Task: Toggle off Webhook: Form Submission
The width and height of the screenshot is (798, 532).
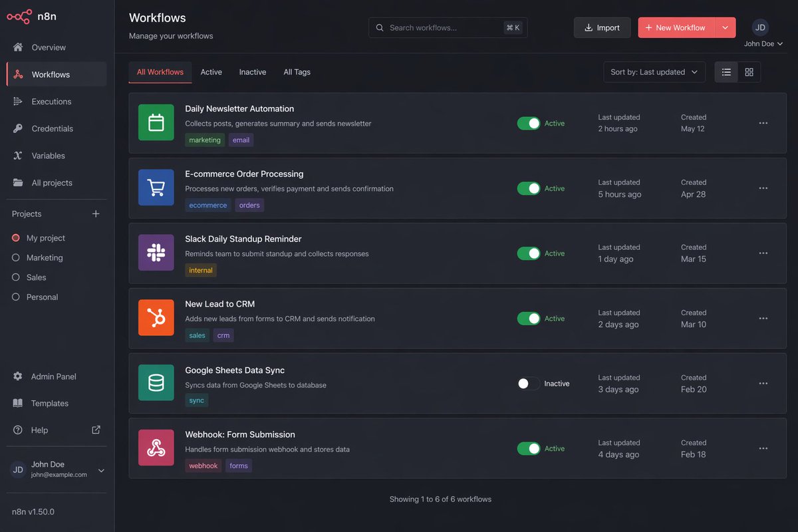Action: (x=529, y=449)
